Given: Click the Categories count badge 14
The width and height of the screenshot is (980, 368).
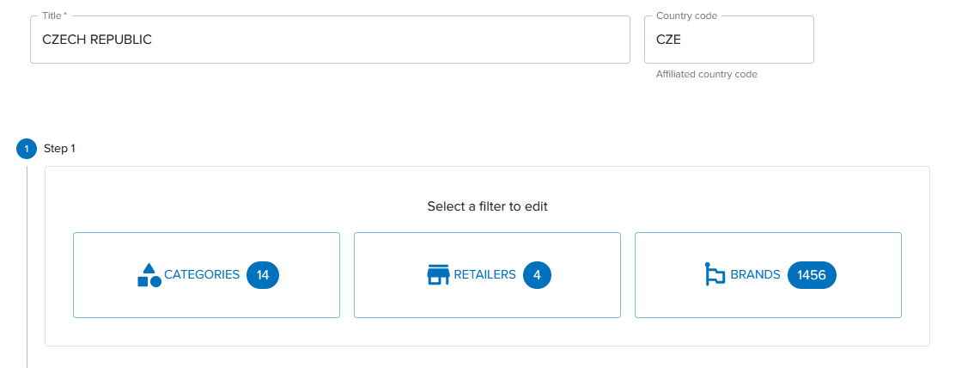Looking at the screenshot, I should (263, 275).
